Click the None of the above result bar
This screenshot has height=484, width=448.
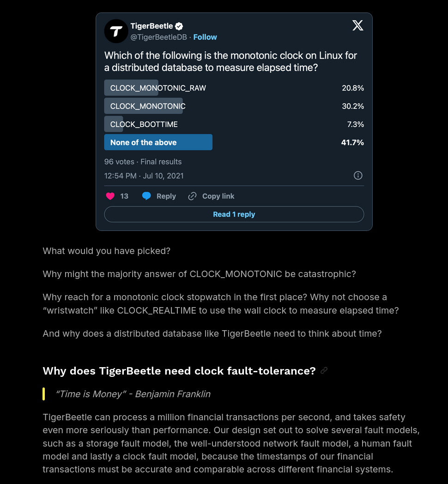158,142
